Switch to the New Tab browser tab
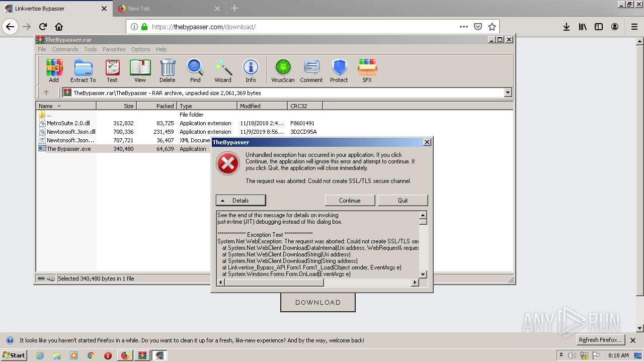Viewport: 644px width, 362px height. (169, 9)
